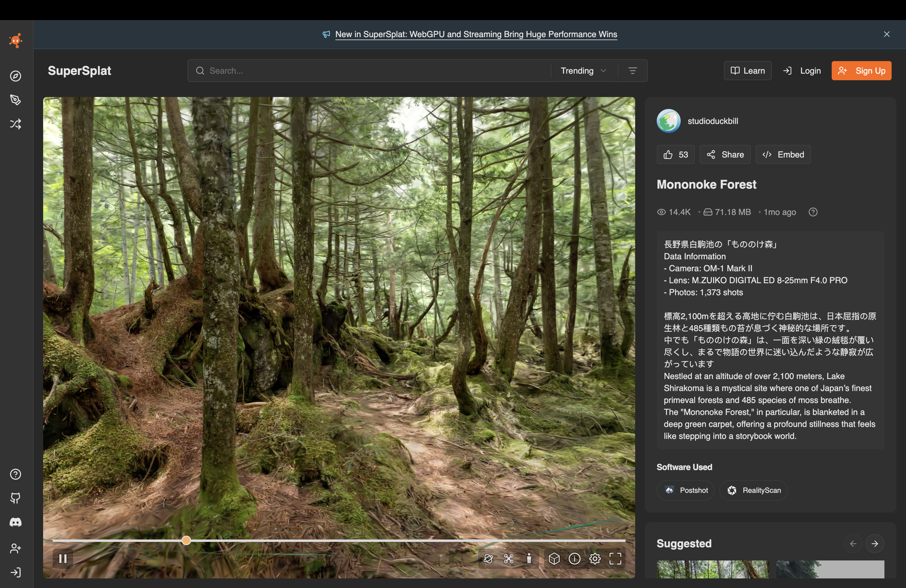
Task: Open the Discord icon in the sidebar
Action: click(16, 522)
